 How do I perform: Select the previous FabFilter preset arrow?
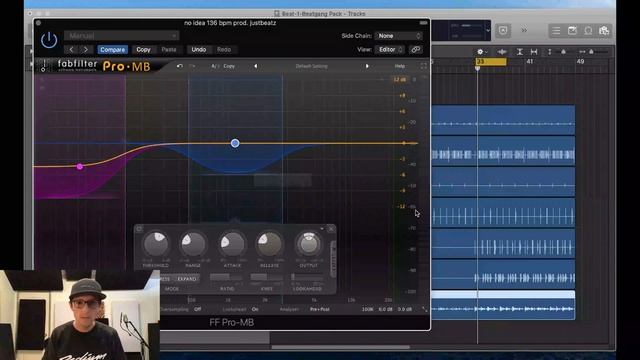pyautogui.click(x=256, y=66)
